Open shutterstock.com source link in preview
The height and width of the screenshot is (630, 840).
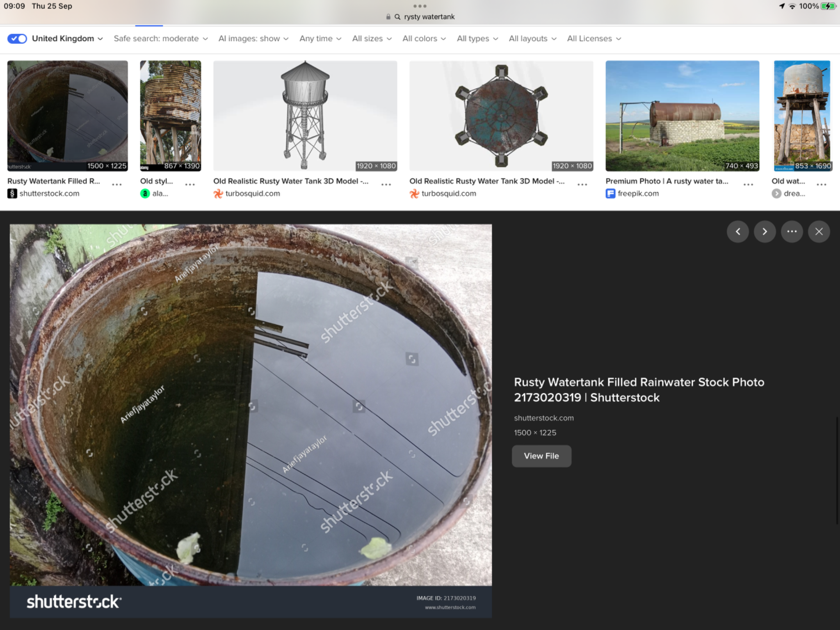544,418
